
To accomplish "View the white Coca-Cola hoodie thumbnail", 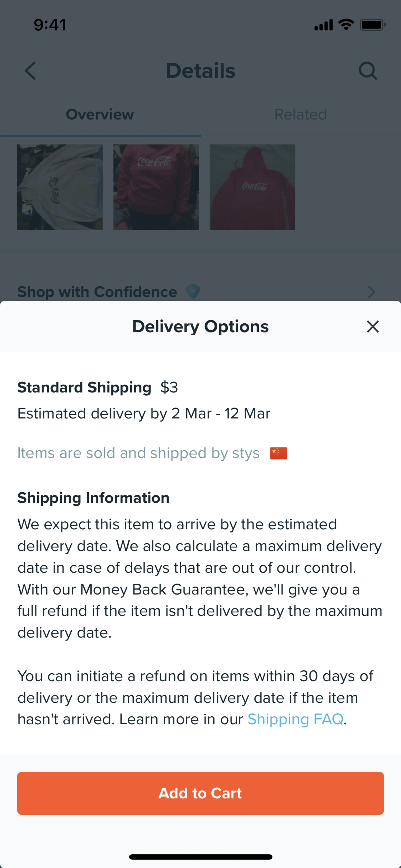I will click(x=60, y=187).
